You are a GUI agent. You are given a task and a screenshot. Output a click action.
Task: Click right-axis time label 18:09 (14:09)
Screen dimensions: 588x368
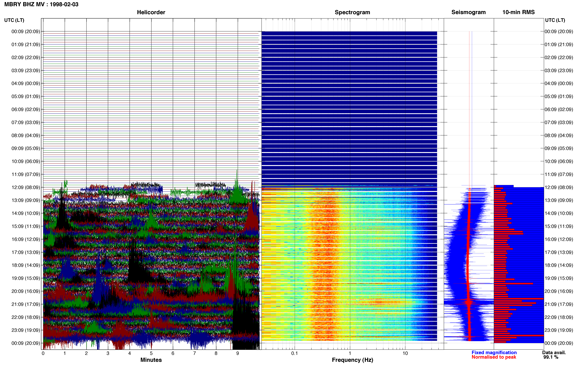(x=559, y=265)
